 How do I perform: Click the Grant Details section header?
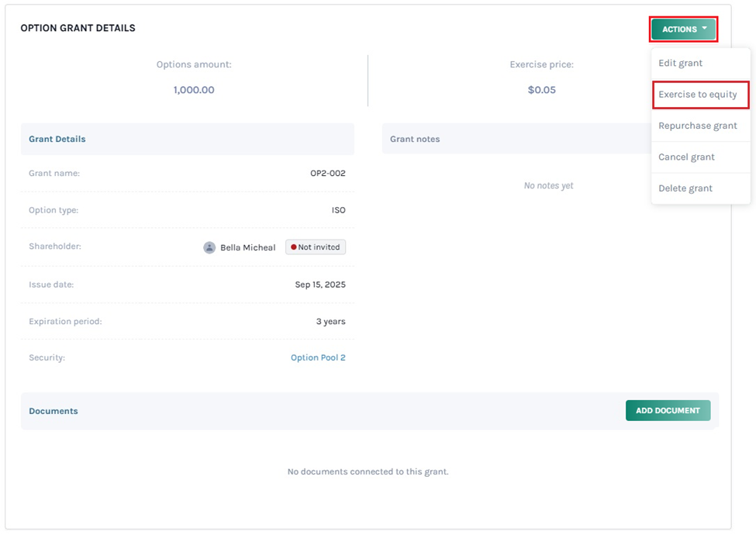coord(57,139)
